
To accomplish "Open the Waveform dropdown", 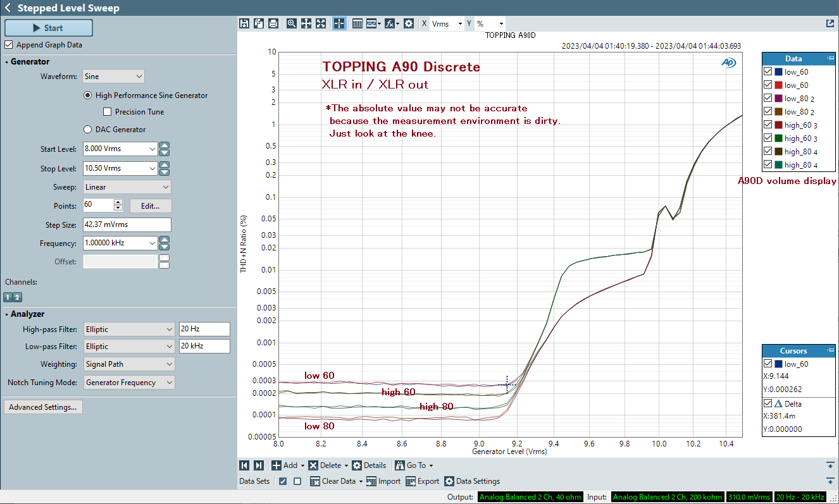I will [x=114, y=77].
